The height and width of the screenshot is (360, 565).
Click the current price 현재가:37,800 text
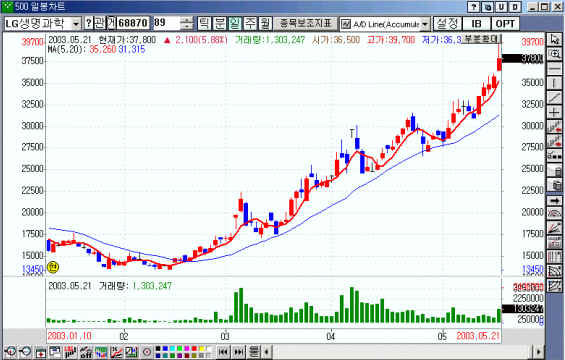tap(127, 39)
